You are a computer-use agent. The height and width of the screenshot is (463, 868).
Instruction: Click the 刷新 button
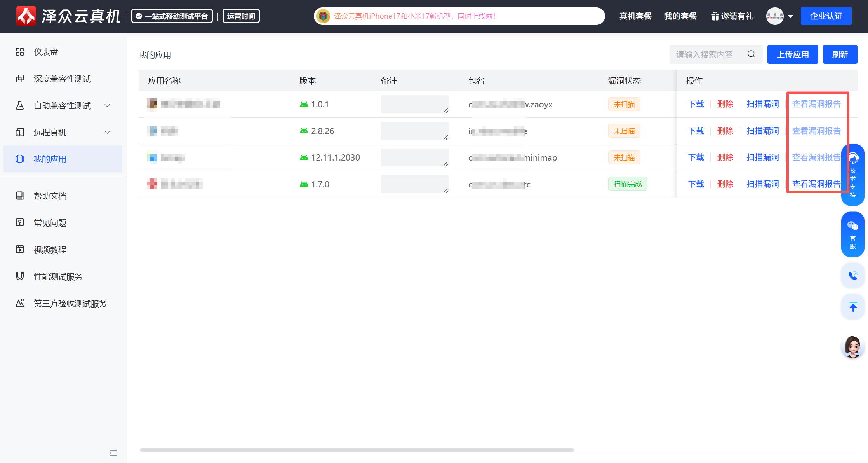840,54
